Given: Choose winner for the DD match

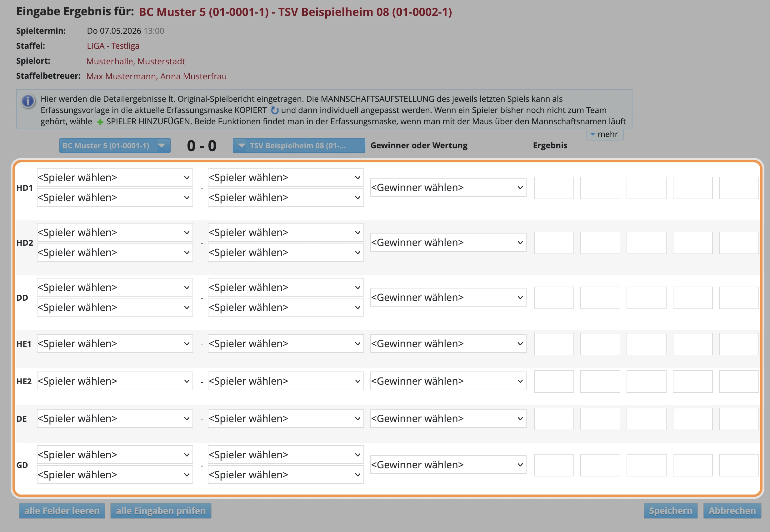Looking at the screenshot, I should coord(448,297).
